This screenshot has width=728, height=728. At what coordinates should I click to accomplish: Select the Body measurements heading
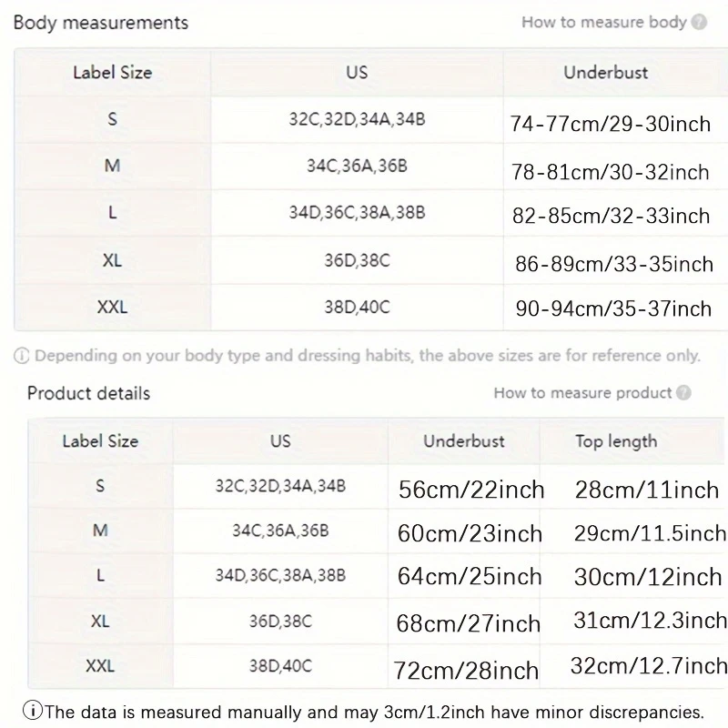(101, 23)
